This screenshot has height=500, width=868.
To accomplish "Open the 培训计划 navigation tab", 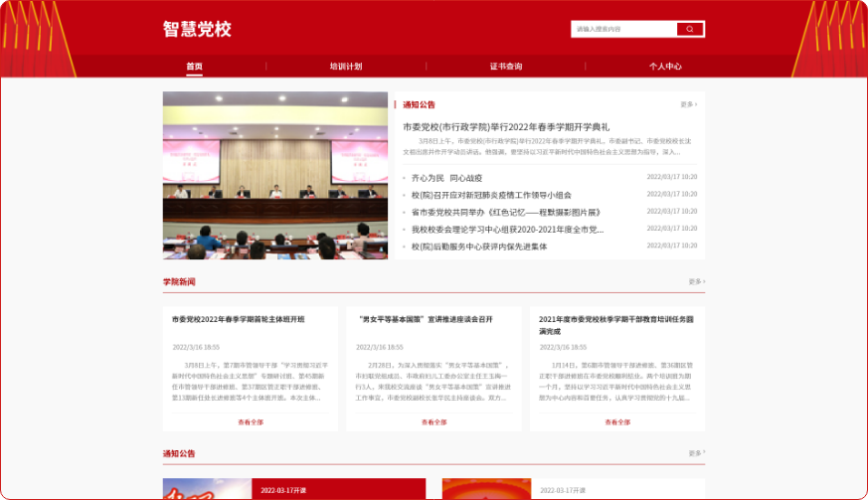I will tap(346, 66).
